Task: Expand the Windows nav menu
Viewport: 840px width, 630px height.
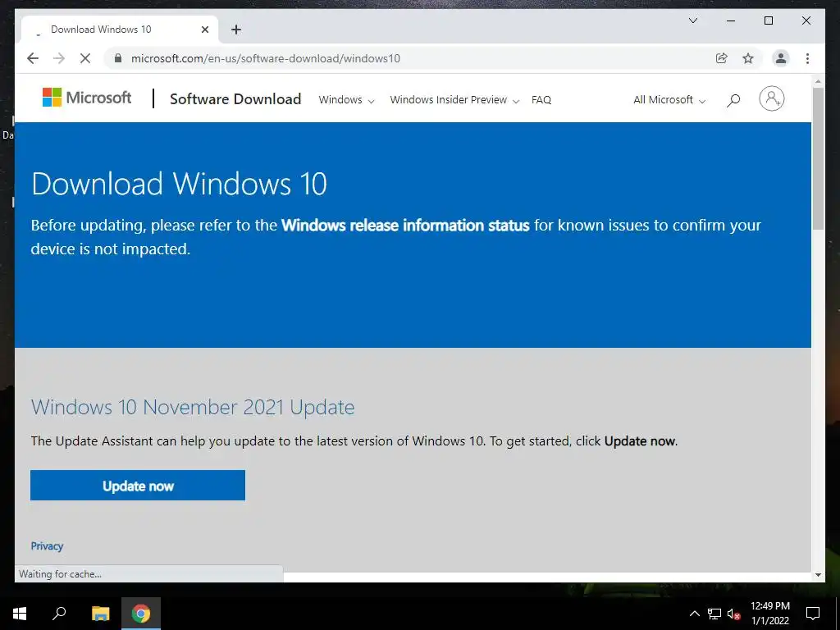Action: pyautogui.click(x=346, y=99)
